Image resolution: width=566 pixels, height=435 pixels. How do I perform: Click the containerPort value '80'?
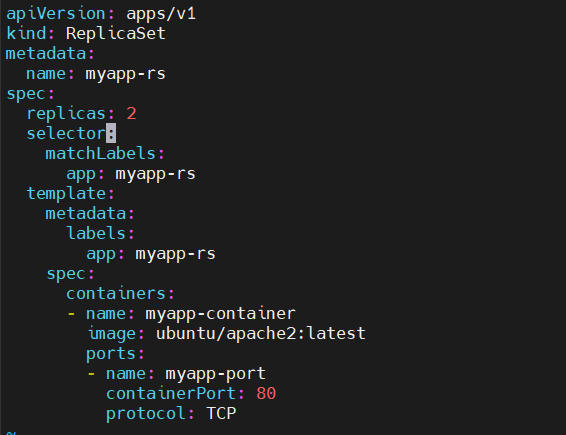tap(266, 393)
